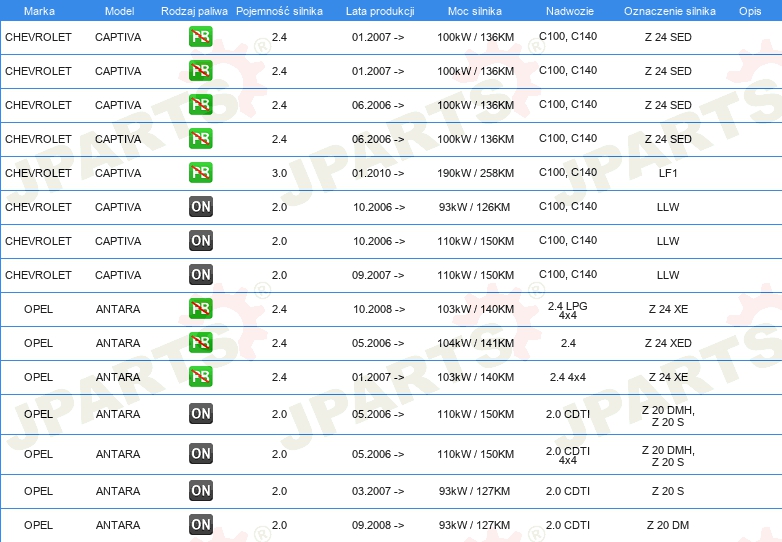
Task: Click the diesel icon for Captiva 10.2006 110kW
Action: (201, 241)
